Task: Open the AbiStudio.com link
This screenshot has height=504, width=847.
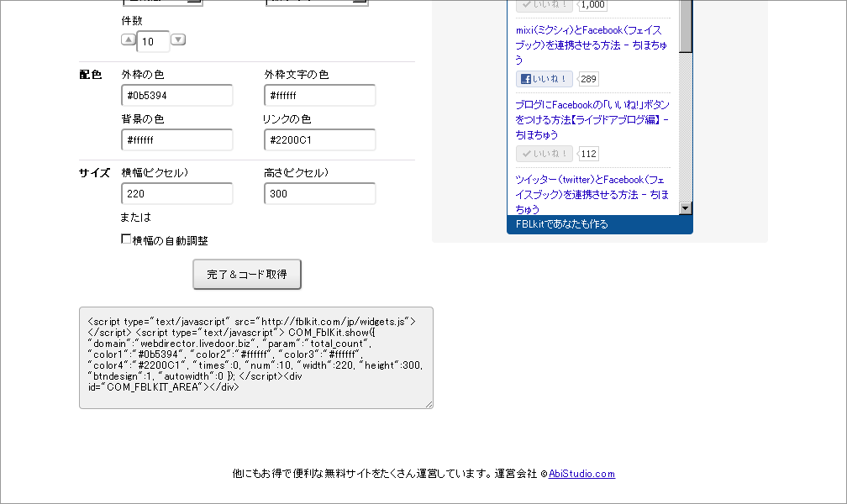Action: [581, 474]
